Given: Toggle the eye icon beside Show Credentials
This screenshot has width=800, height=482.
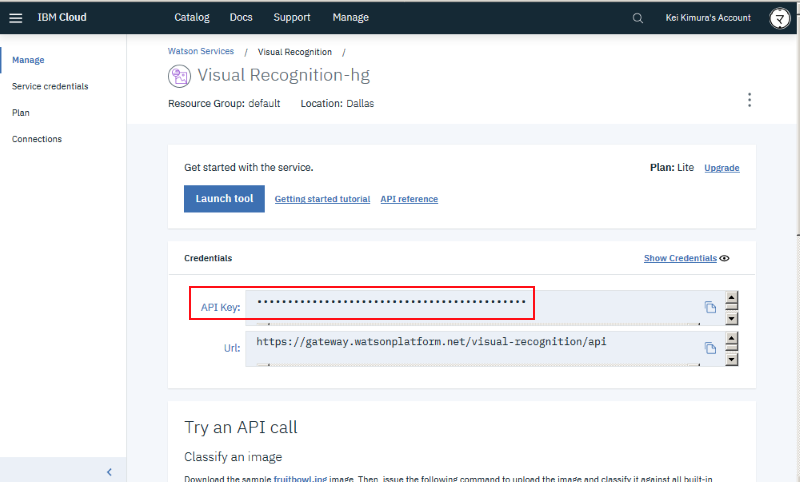Looking at the screenshot, I should click(x=724, y=259).
